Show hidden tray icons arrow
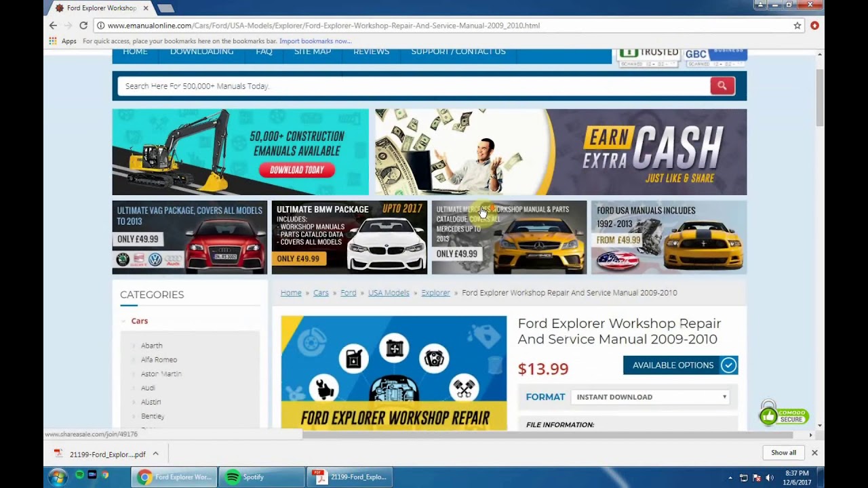 [x=730, y=478]
